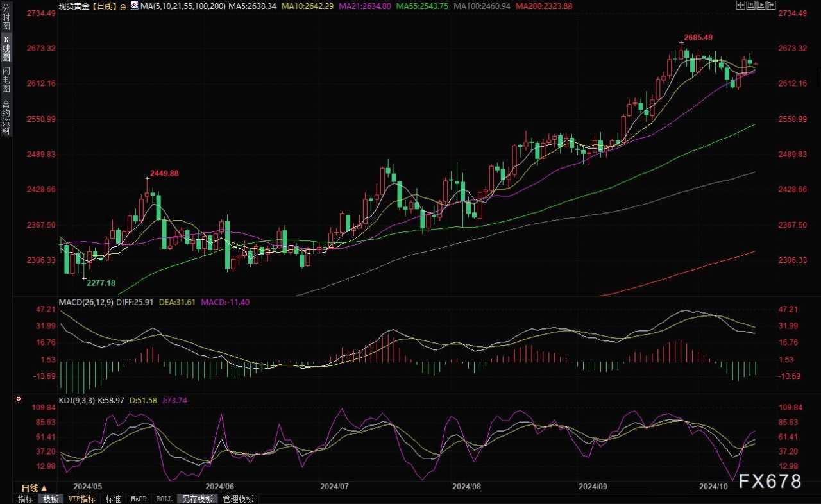The height and width of the screenshot is (504, 821).
Task: Click the play/replay icon at top right
Action: click(x=761, y=5)
